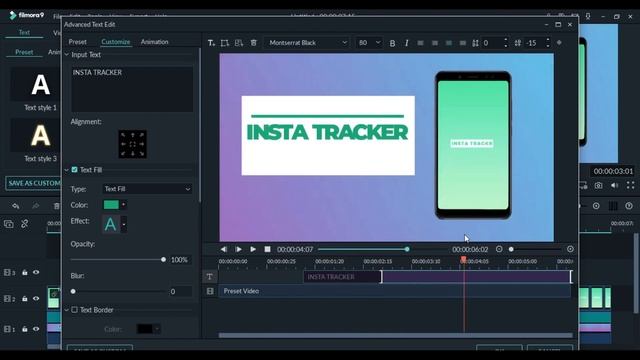Image resolution: width=640 pixels, height=360 pixels.
Task: Click the Add Text tool icon
Action: pos(211,43)
